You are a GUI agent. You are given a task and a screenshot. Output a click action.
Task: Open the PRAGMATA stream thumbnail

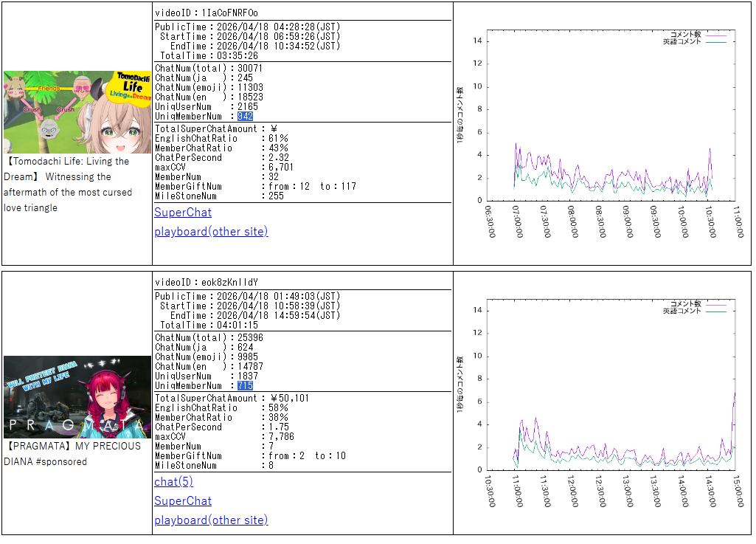click(x=77, y=397)
